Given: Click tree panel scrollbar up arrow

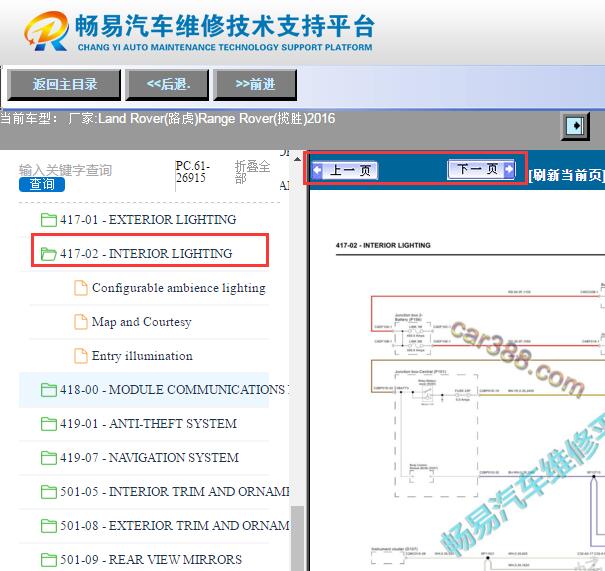Looking at the screenshot, I should (297, 159).
